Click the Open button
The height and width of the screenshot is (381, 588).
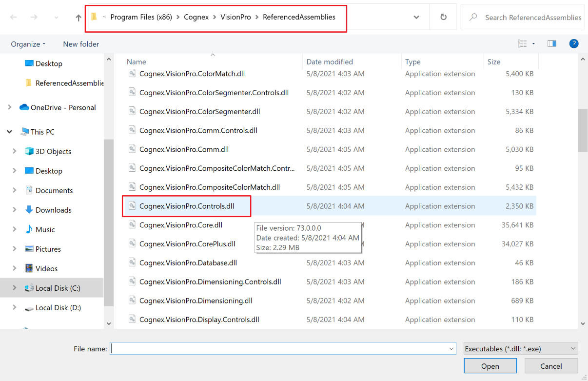490,365
